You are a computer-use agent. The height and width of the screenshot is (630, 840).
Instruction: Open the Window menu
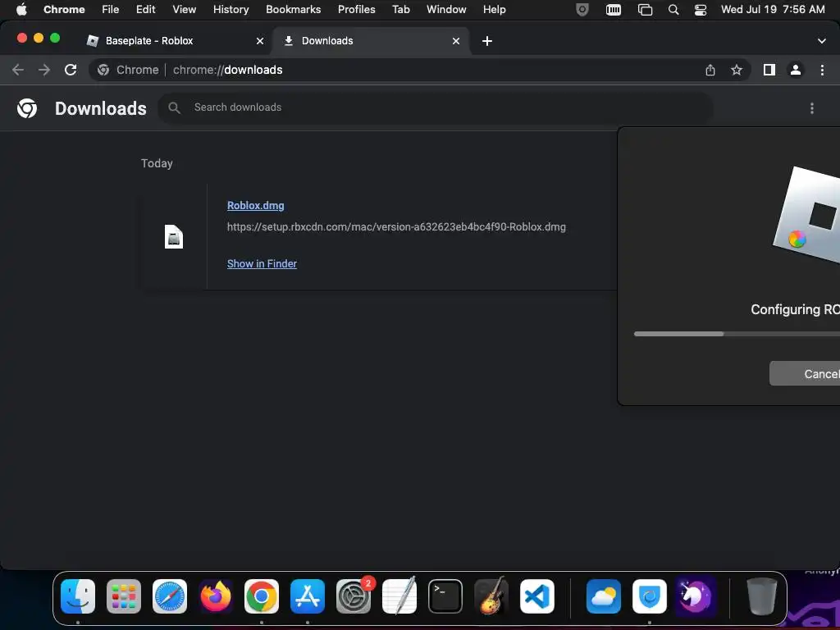[x=446, y=10]
